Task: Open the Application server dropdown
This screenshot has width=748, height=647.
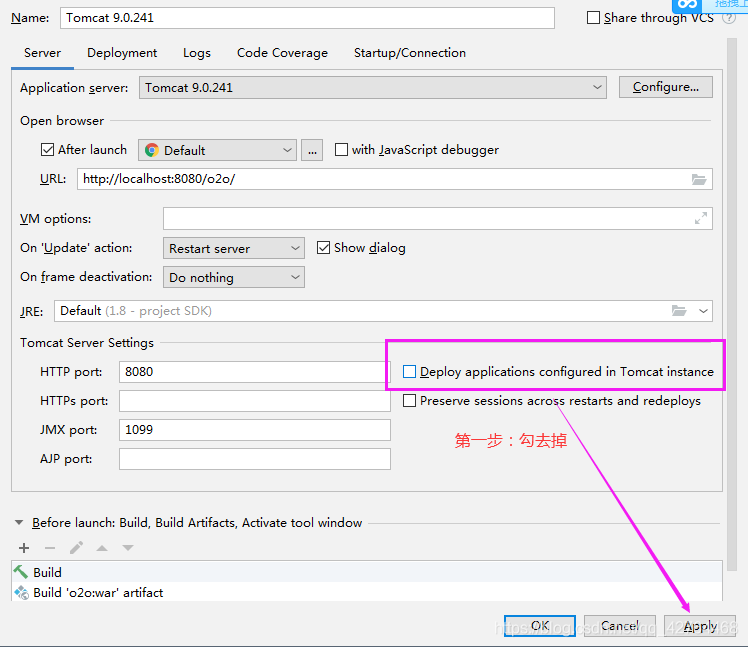Action: click(x=373, y=88)
